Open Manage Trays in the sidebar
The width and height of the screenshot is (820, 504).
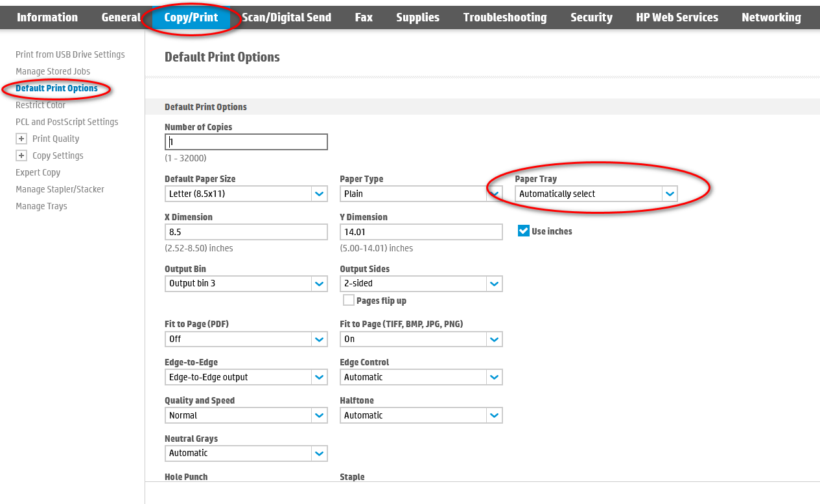[x=41, y=206]
